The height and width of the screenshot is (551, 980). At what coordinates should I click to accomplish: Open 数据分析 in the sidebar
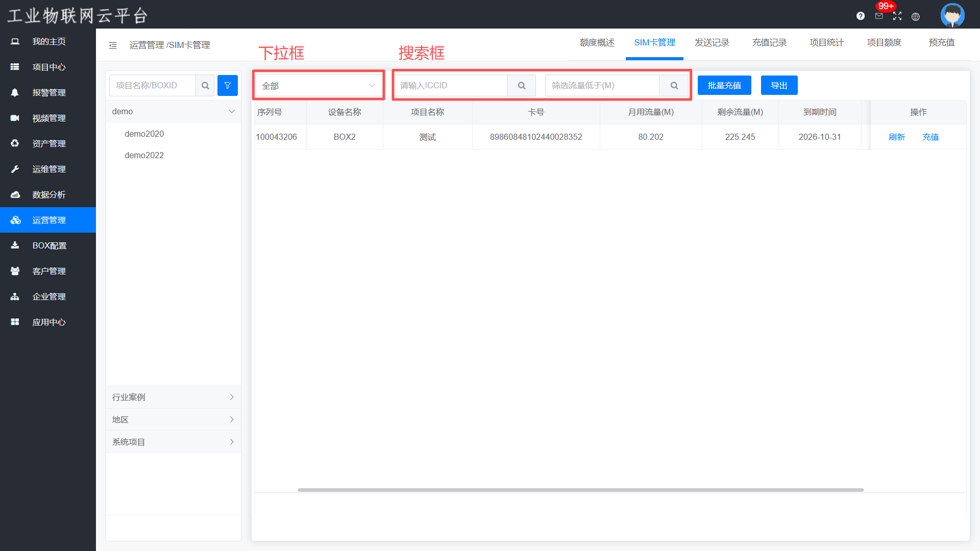click(48, 194)
